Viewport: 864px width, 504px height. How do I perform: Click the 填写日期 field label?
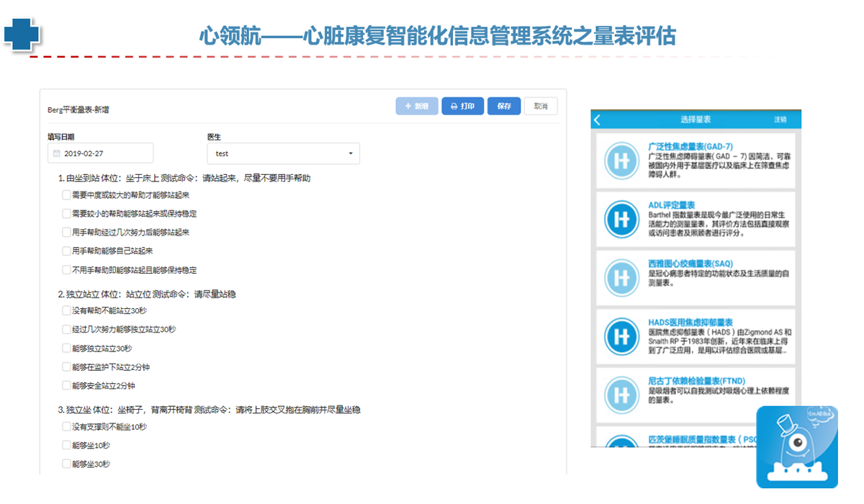coord(61,137)
